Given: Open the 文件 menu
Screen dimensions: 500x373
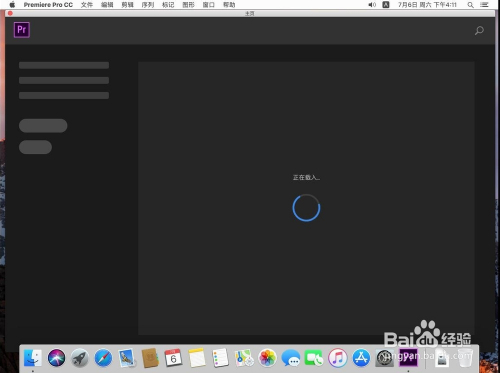Looking at the screenshot, I should click(87, 5).
